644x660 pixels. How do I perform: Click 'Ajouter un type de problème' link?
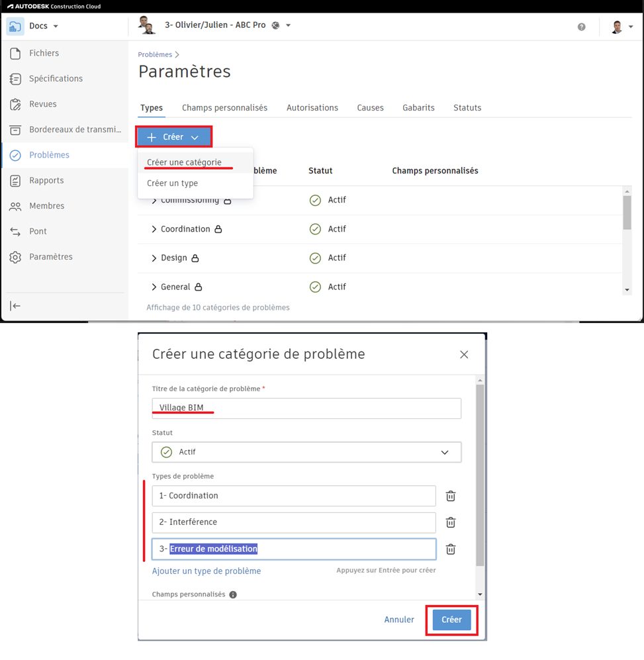pos(207,571)
